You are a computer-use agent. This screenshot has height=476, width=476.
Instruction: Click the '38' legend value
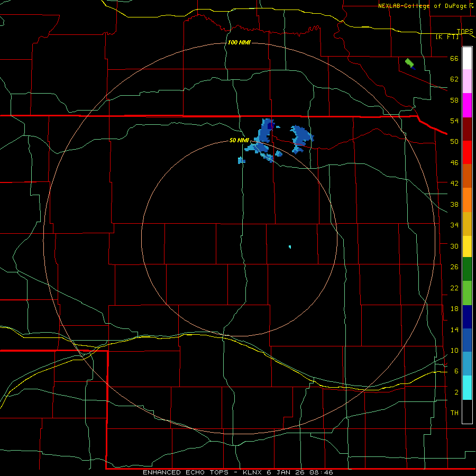[454, 204]
